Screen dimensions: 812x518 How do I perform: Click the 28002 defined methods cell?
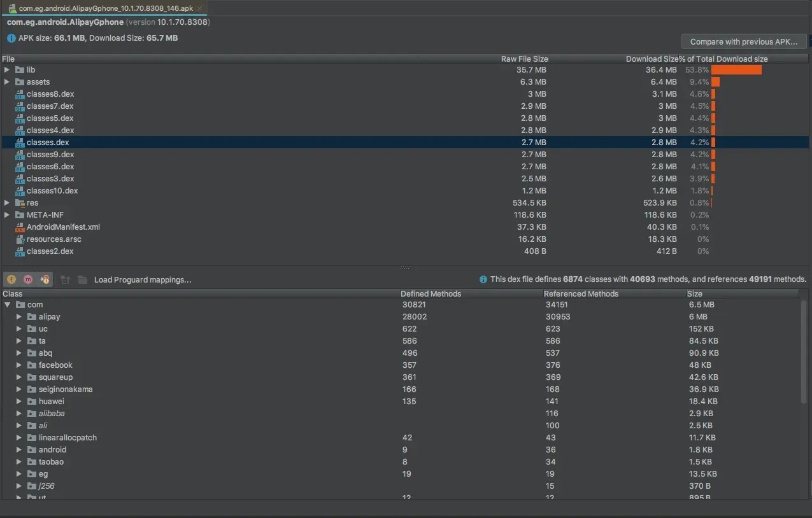coord(415,317)
